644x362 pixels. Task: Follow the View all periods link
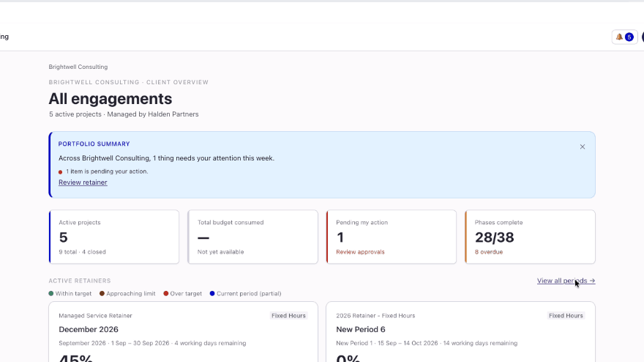click(x=566, y=281)
